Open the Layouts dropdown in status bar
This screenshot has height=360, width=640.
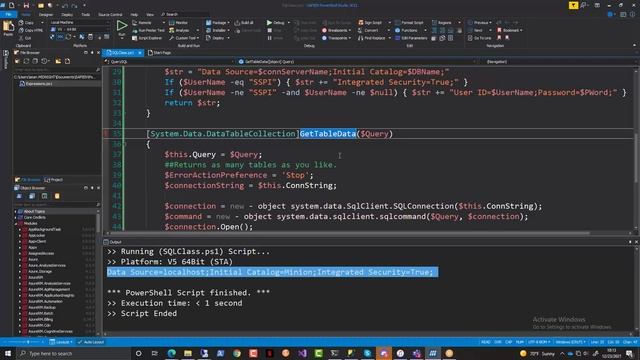click(61, 342)
